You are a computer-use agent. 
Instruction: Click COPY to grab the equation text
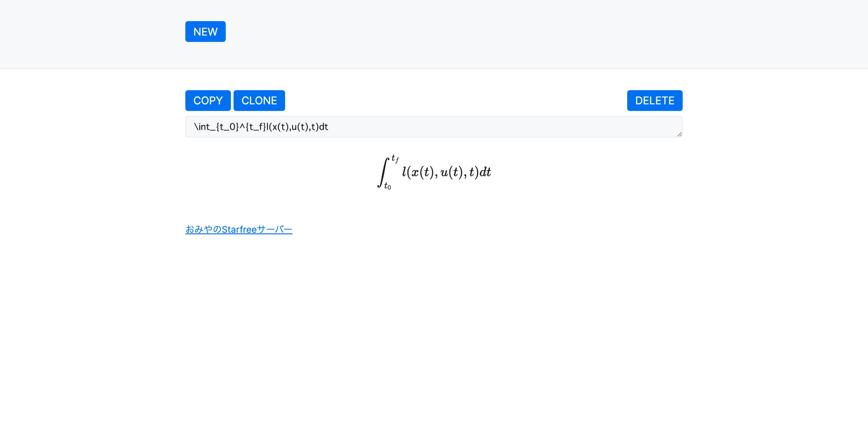pyautogui.click(x=207, y=100)
